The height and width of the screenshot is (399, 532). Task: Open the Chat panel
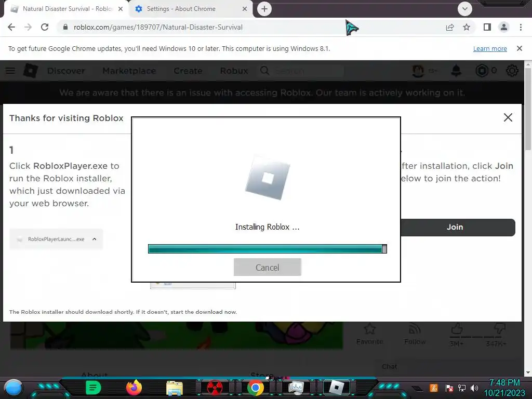(x=389, y=366)
